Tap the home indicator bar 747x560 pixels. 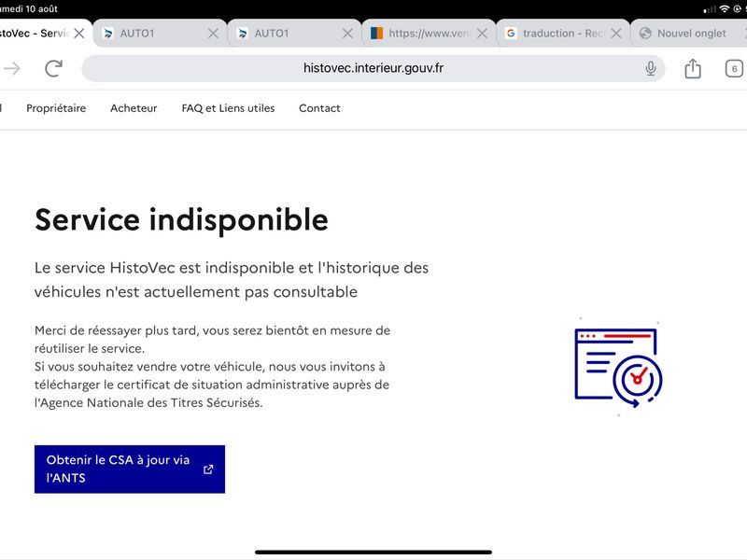pyautogui.click(x=373, y=553)
